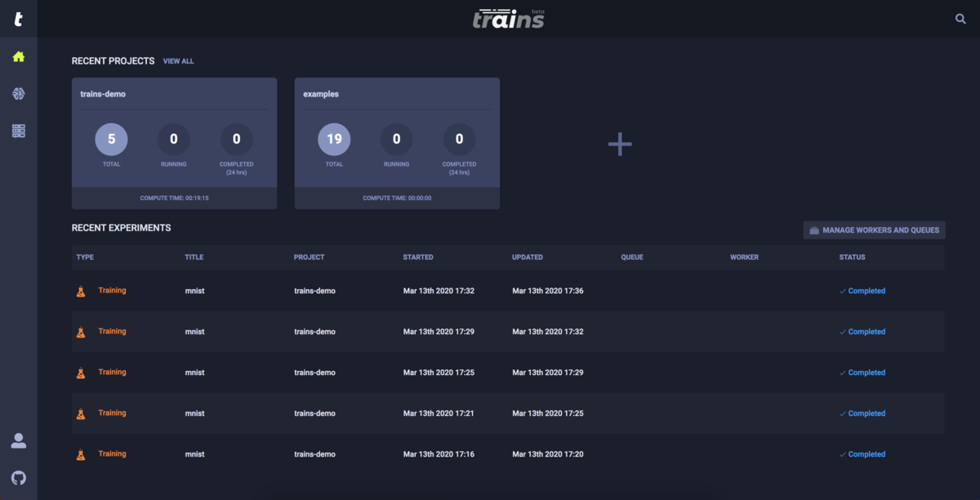The image size is (980, 500).
Task: Click Manage Workers and Queues button
Action: pos(874,230)
